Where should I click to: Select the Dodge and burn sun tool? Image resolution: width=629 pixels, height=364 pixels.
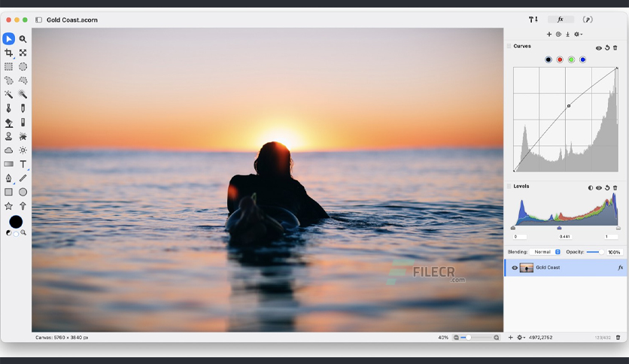click(23, 150)
